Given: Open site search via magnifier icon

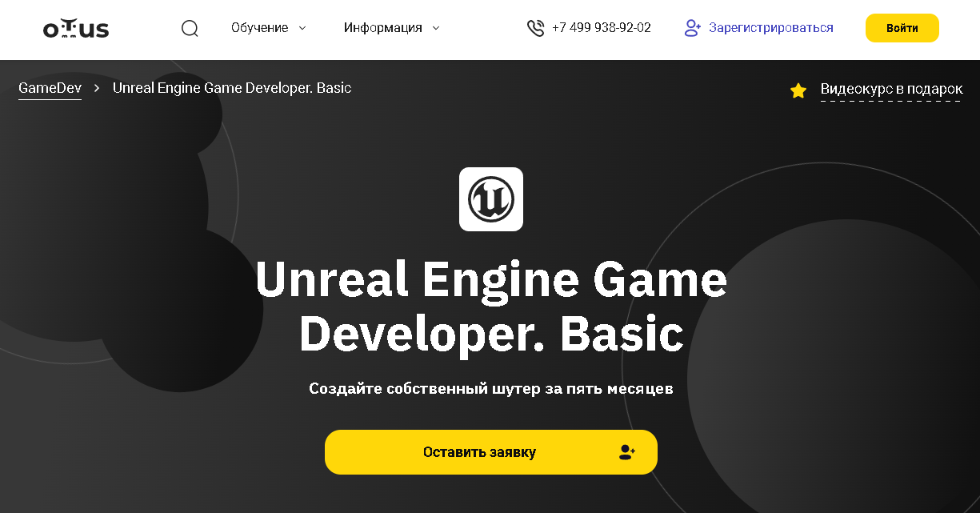Looking at the screenshot, I should (x=190, y=28).
